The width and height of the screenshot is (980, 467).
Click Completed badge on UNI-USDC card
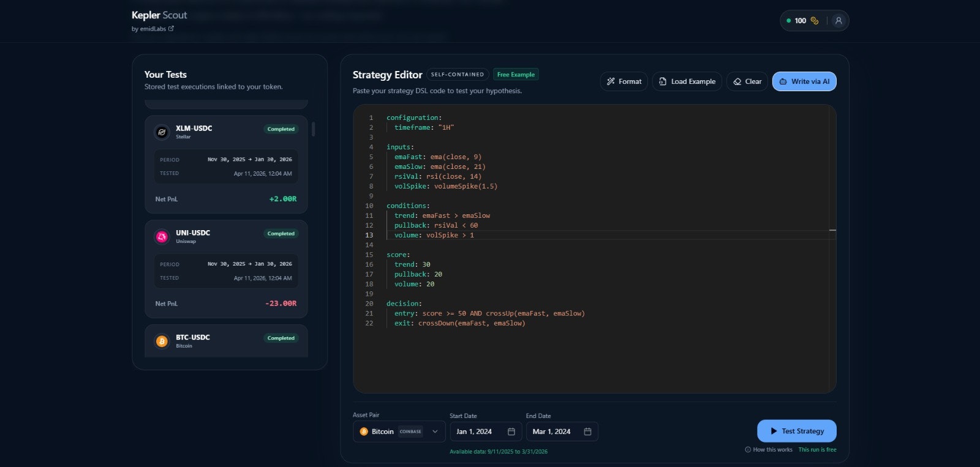tap(281, 234)
